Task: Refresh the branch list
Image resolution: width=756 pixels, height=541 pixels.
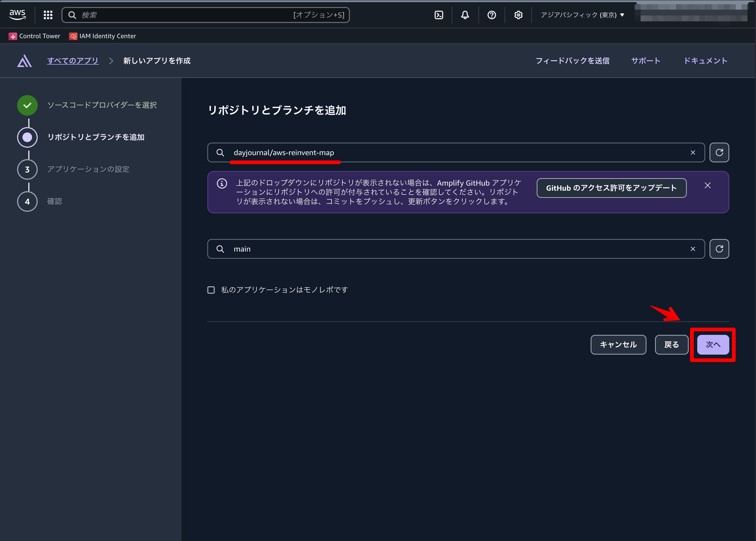Action: pos(719,249)
